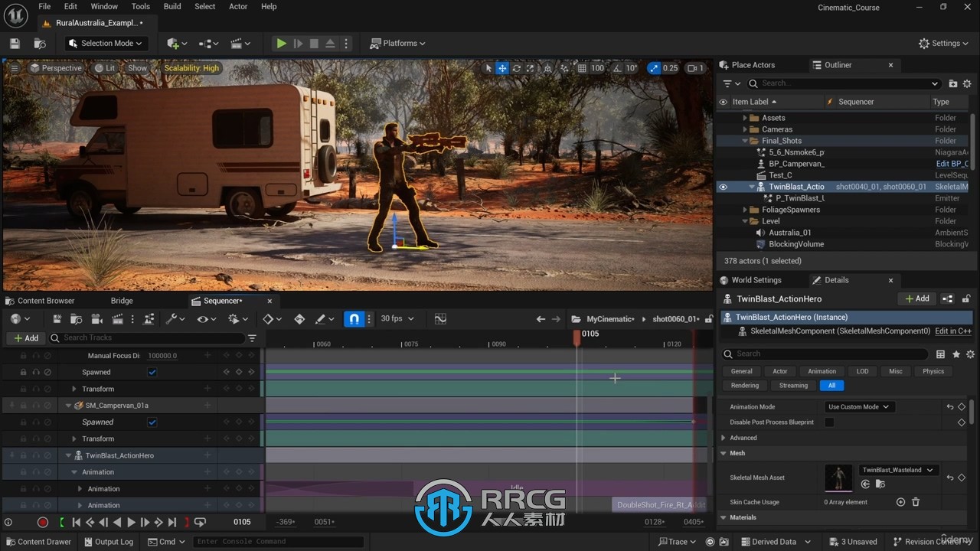Click Outliner create new folder icon
The height and width of the screenshot is (551, 980).
click(x=952, y=83)
